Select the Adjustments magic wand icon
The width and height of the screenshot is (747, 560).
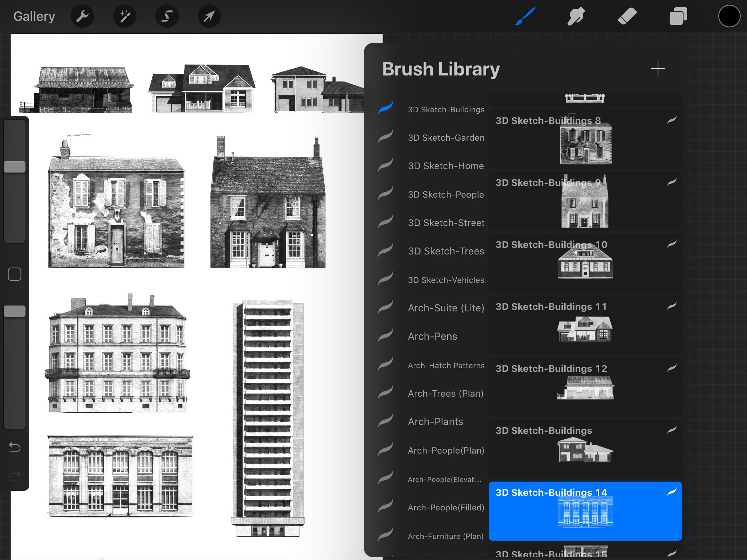coord(124,16)
